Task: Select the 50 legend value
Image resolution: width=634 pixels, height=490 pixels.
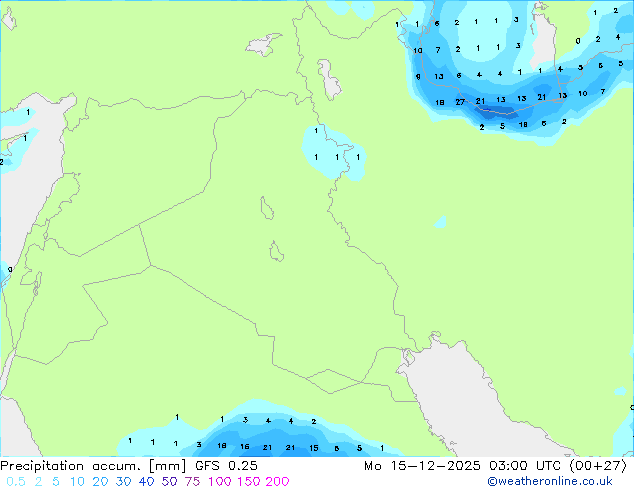Action: click(169, 482)
